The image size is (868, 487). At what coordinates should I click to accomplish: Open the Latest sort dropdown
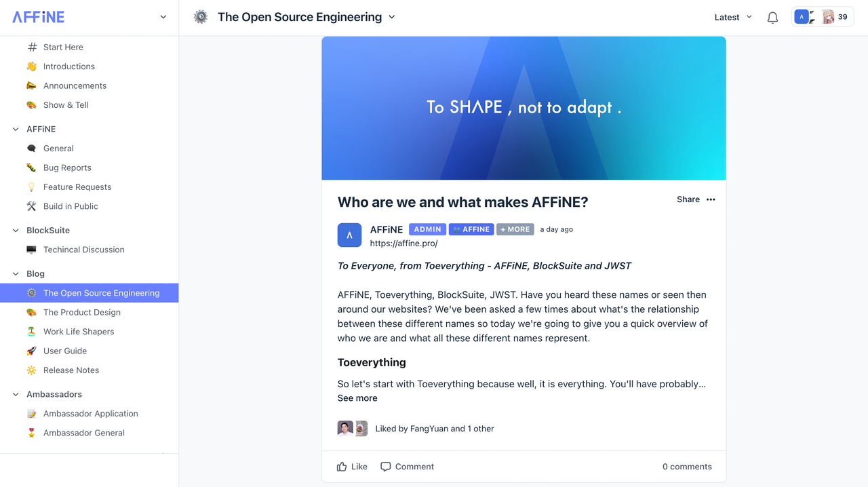coord(733,17)
